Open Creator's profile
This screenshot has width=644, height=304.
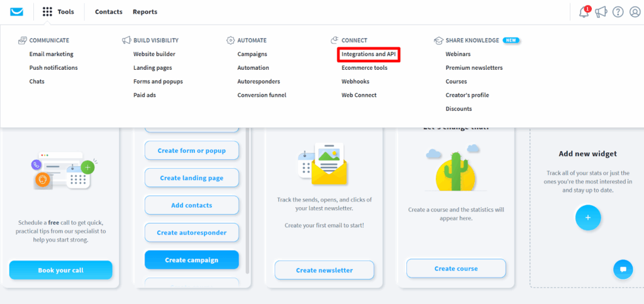(467, 95)
